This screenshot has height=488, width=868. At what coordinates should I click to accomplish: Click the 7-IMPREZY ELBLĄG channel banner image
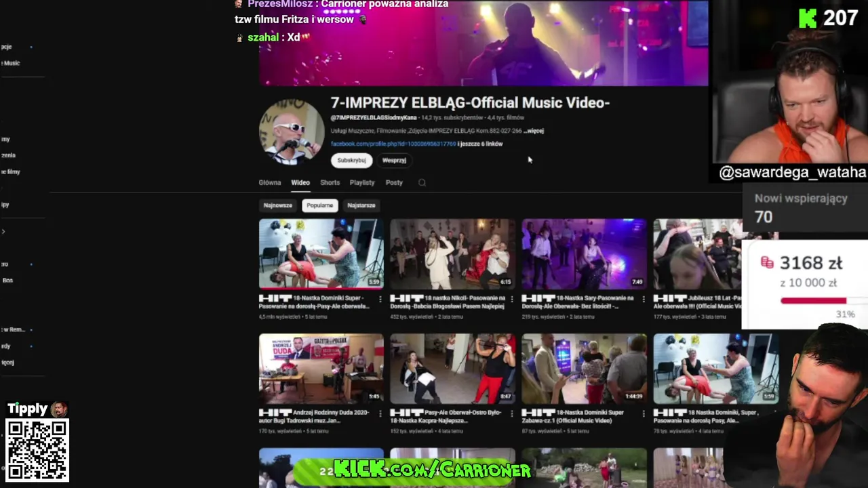(x=484, y=43)
